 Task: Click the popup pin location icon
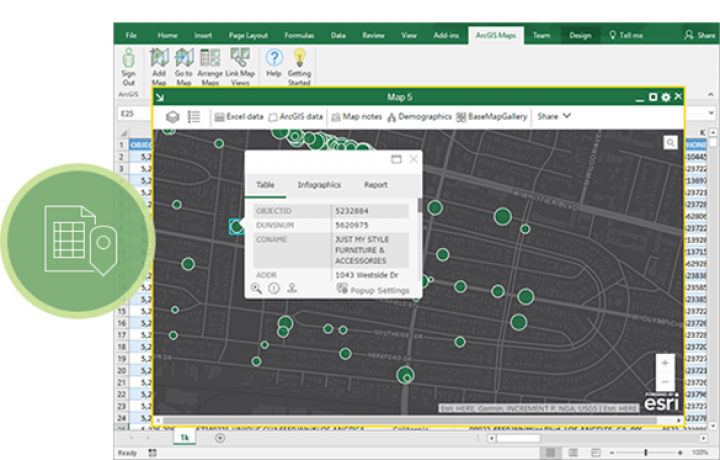pos(292,288)
